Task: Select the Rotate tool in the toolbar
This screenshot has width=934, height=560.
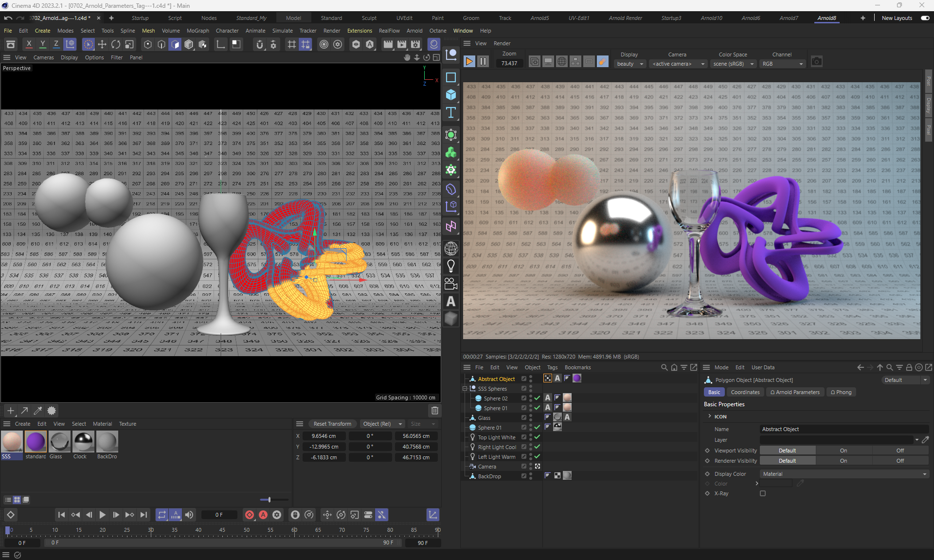Action: [116, 44]
